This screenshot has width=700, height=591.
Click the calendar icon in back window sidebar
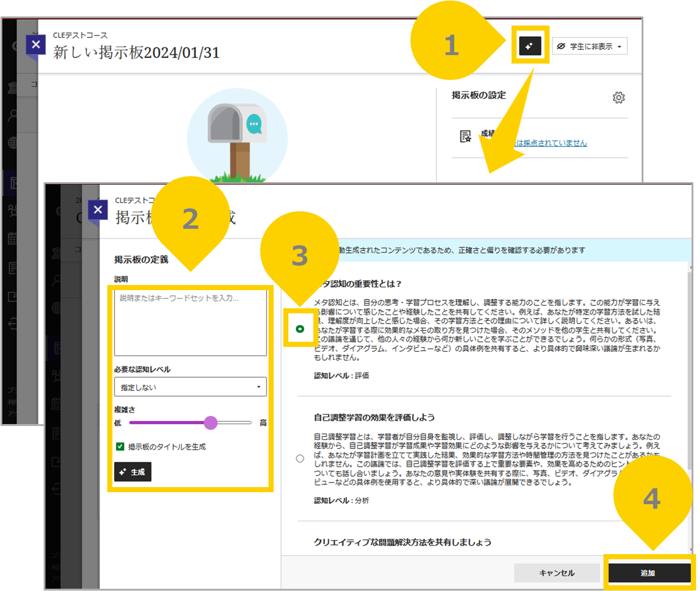[x=12, y=238]
